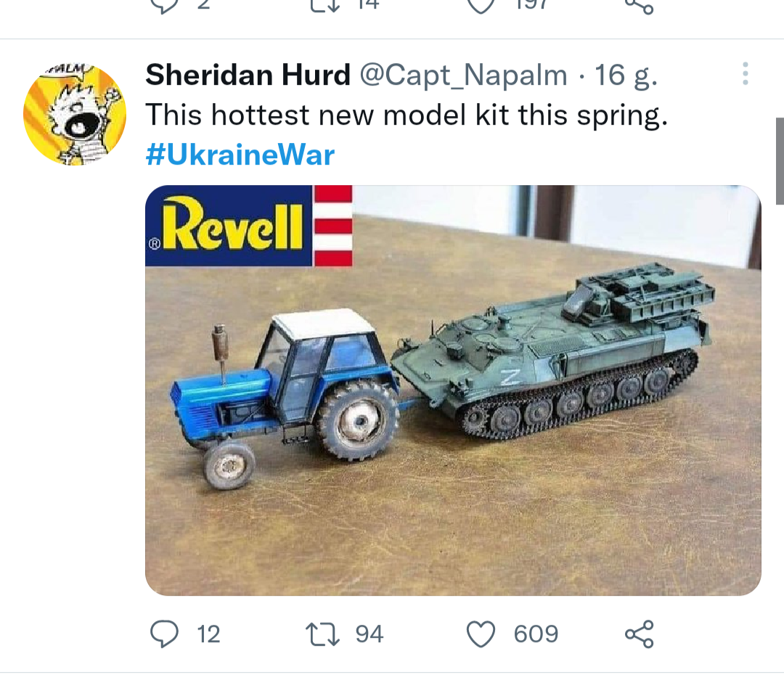Open Sheridan Hurd's profile avatar
The width and height of the screenshot is (784, 680).
[75, 114]
